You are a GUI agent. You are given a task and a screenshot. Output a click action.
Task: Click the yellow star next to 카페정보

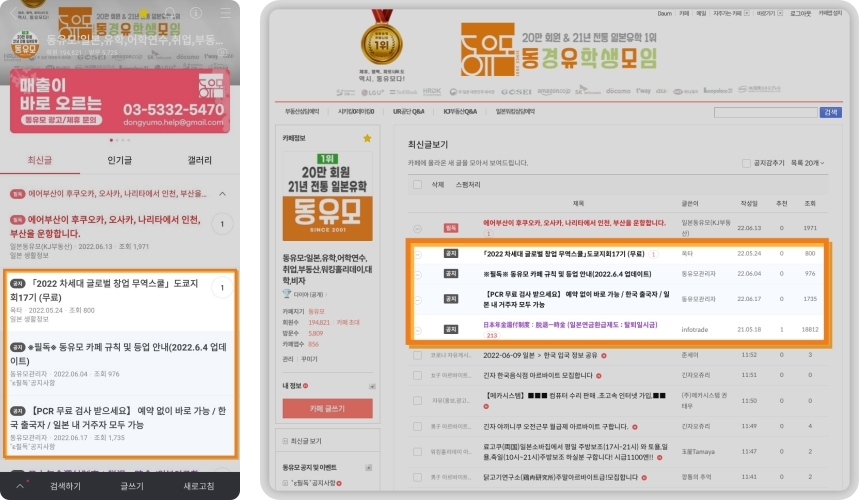pos(367,138)
